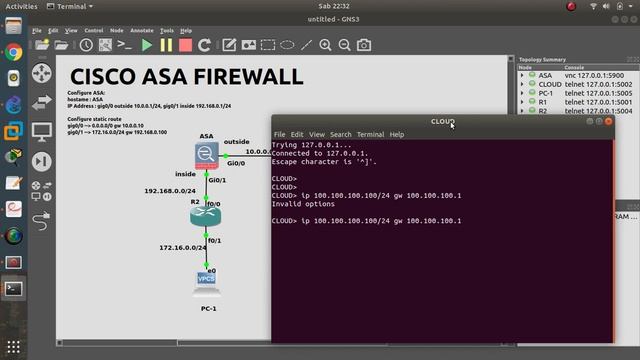Select the R2 router node on canvas
Viewport: 640px width, 360px height.
(206, 216)
